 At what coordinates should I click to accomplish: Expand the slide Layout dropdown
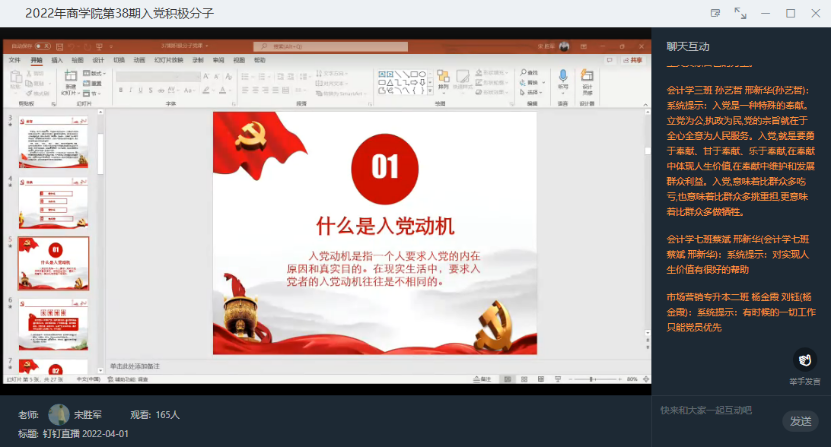click(97, 73)
